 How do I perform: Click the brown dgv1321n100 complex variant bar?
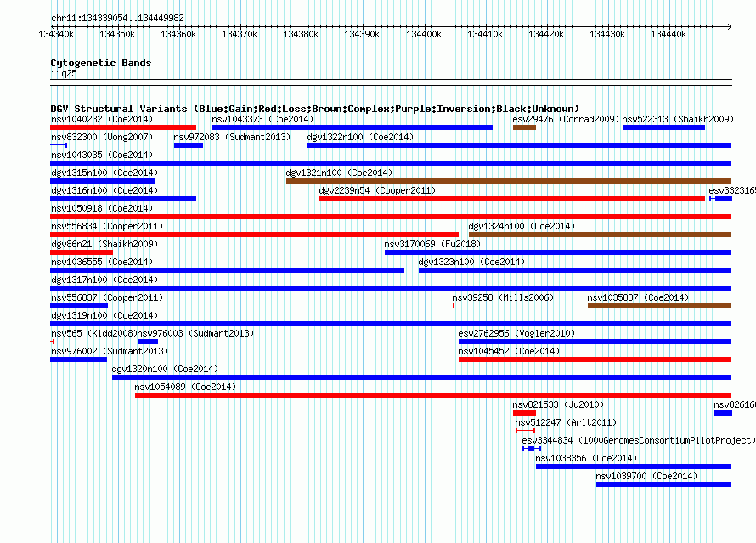pyautogui.click(x=509, y=181)
